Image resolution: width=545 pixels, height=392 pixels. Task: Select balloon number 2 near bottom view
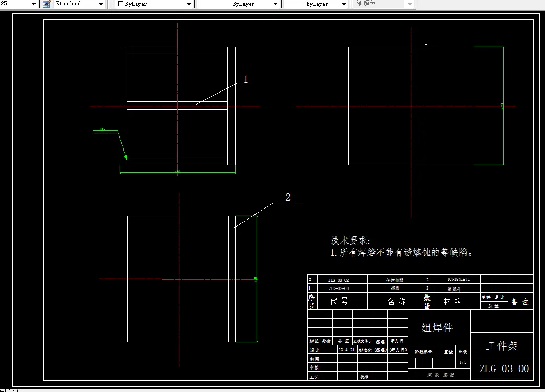point(288,197)
